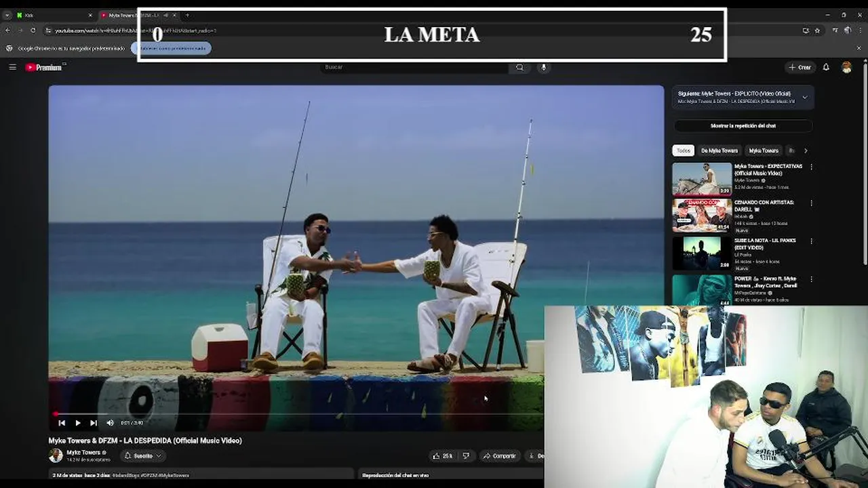
Task: Skip to next video in player
Action: pos(93,423)
